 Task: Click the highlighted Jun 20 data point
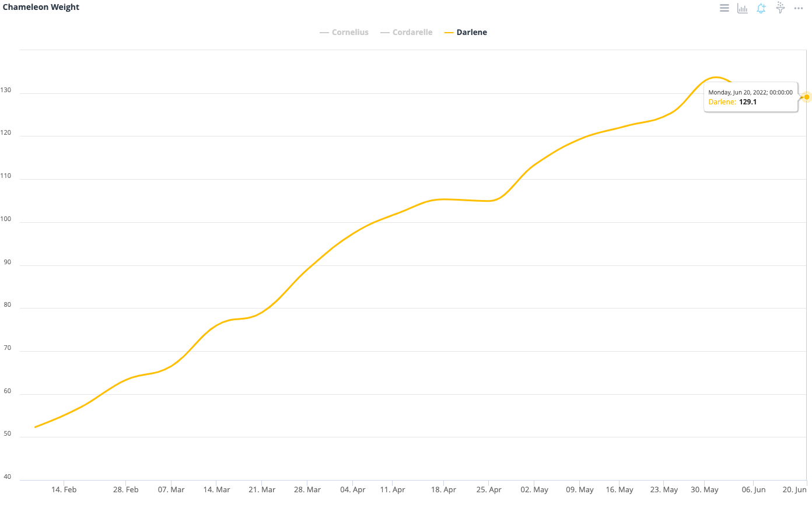click(x=807, y=97)
